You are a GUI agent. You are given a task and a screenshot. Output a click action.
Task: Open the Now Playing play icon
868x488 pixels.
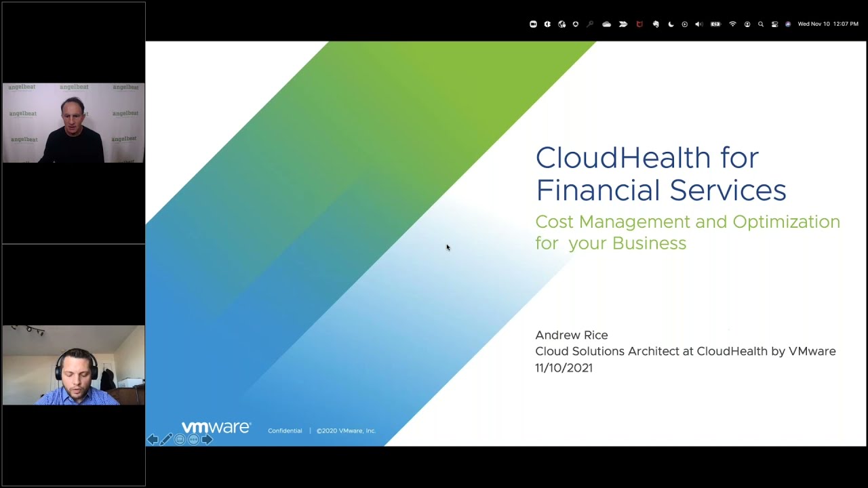(685, 24)
